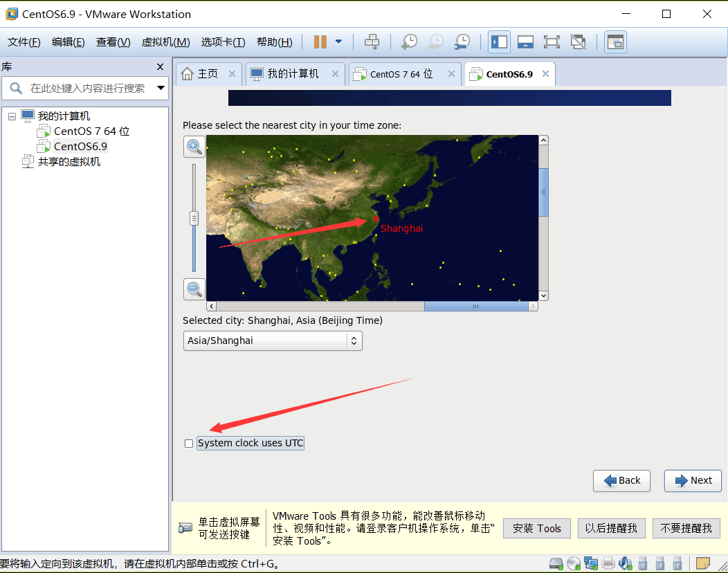Close the CentOS 7 64 位 tab

(x=451, y=74)
